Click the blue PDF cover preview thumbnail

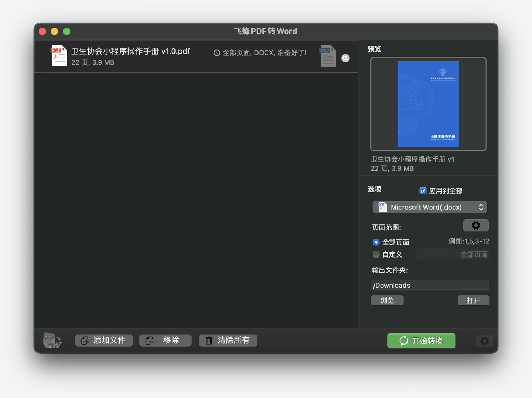click(x=428, y=104)
